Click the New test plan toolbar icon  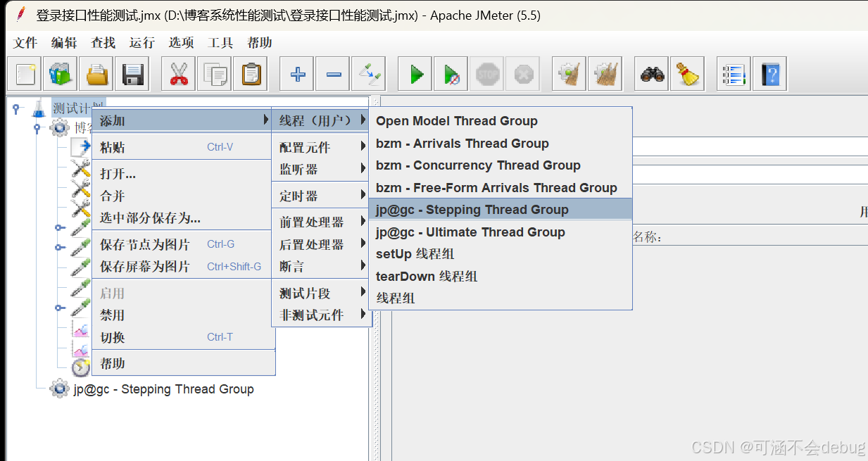click(x=24, y=74)
